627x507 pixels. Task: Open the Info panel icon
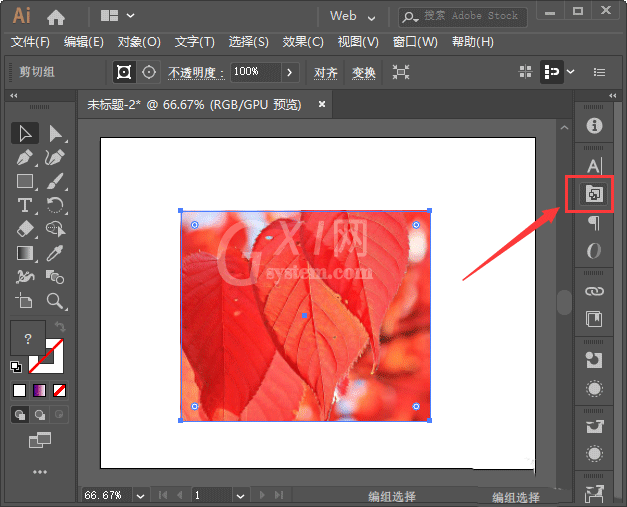[x=594, y=126]
